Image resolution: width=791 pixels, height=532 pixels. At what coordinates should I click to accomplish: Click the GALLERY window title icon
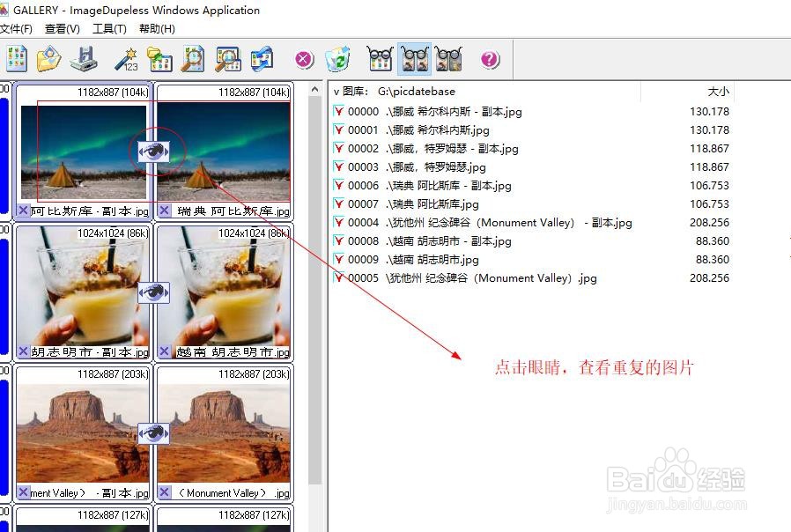click(4, 10)
